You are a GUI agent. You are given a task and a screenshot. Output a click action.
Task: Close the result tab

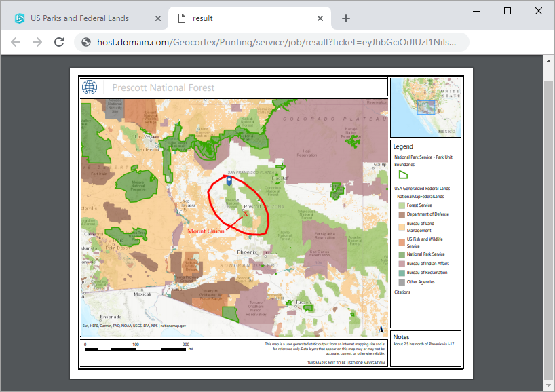(x=320, y=18)
